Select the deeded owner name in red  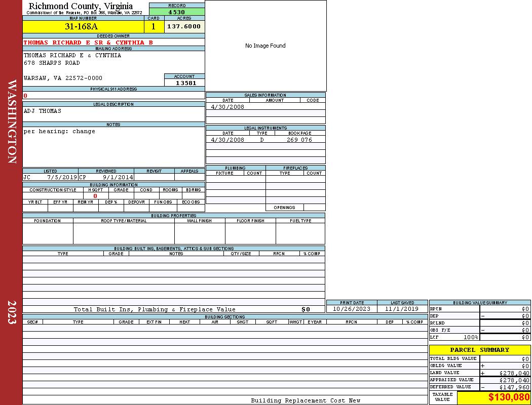tap(88, 43)
